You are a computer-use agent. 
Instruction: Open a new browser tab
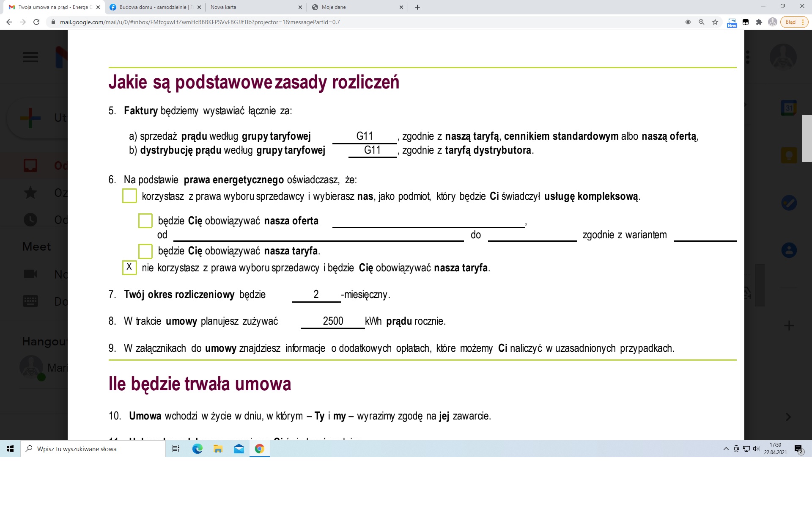coord(417,7)
